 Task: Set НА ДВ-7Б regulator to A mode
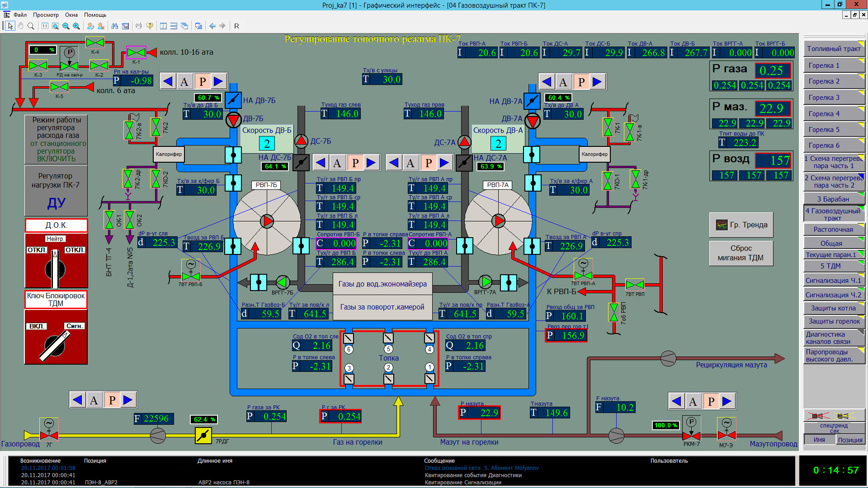coord(184,82)
